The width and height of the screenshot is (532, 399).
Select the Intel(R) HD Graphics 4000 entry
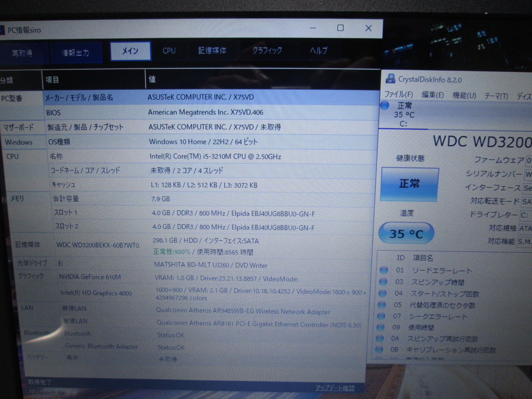click(96, 293)
